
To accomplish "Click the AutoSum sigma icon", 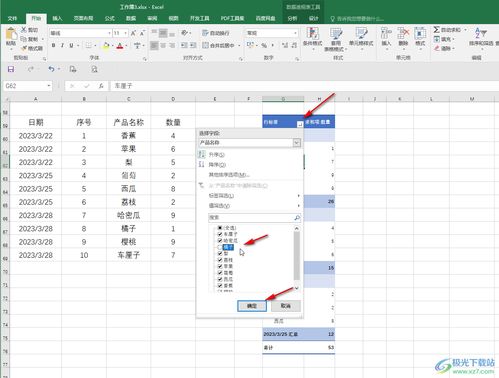I will (436, 30).
